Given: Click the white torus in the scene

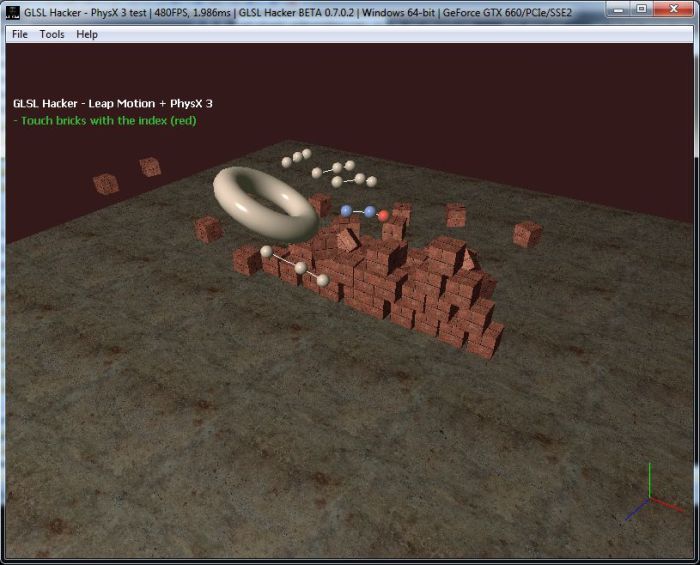Looking at the screenshot, I should tap(265, 205).
